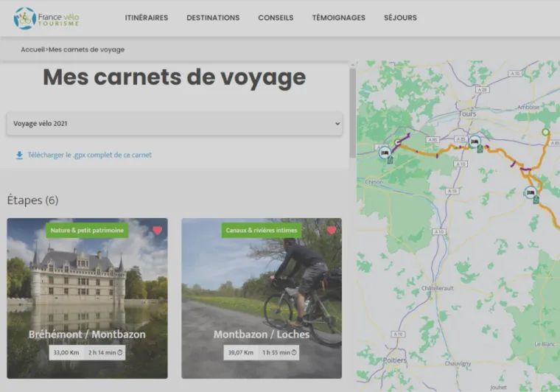Go to Accueil breadcrumb link
This screenshot has height=392, width=560.
pos(32,49)
